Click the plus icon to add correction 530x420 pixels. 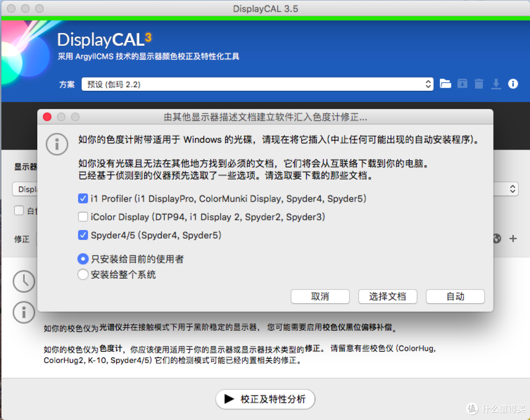point(513,238)
